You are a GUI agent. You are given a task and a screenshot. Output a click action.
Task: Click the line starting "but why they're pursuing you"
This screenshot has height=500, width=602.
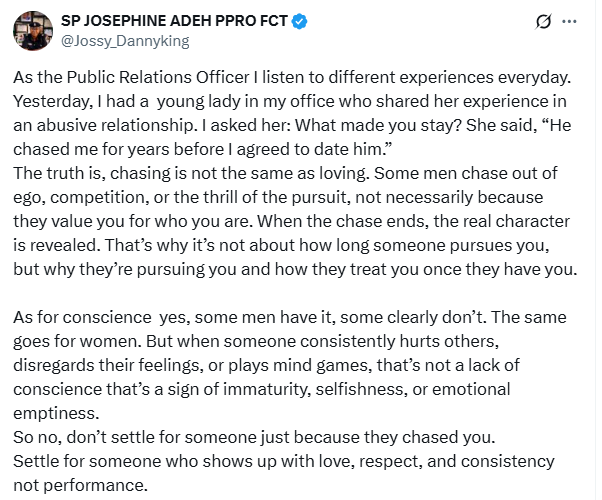pyautogui.click(x=295, y=269)
